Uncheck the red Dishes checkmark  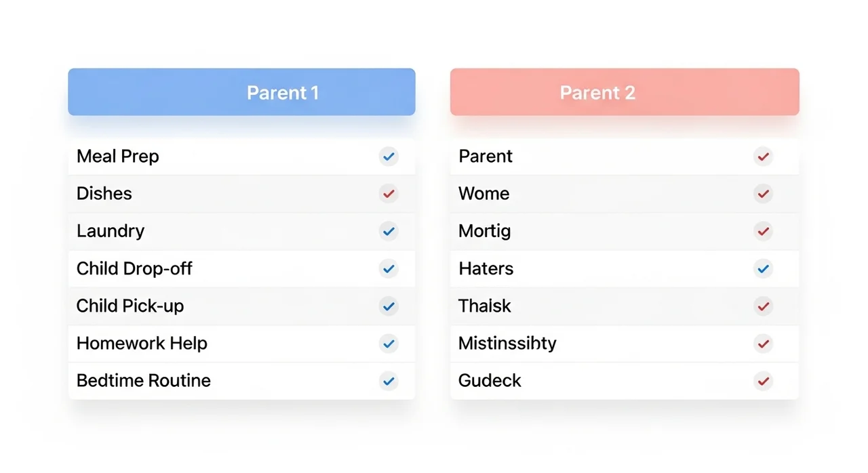(x=389, y=194)
